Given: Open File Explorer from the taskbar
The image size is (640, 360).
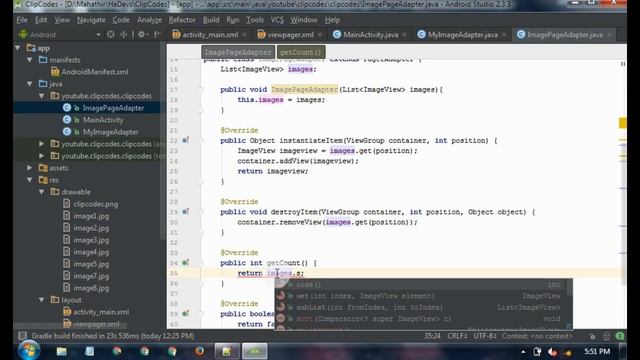Looking at the screenshot, I should (x=62, y=351).
